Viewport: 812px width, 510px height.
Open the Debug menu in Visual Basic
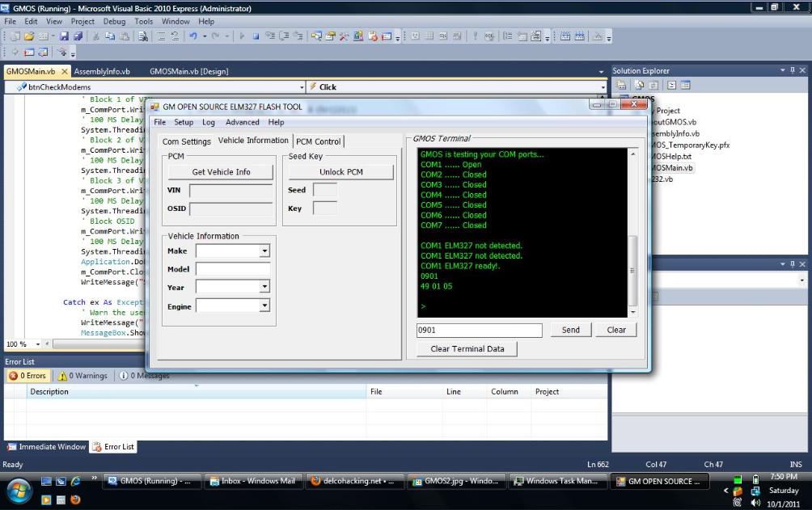click(115, 21)
